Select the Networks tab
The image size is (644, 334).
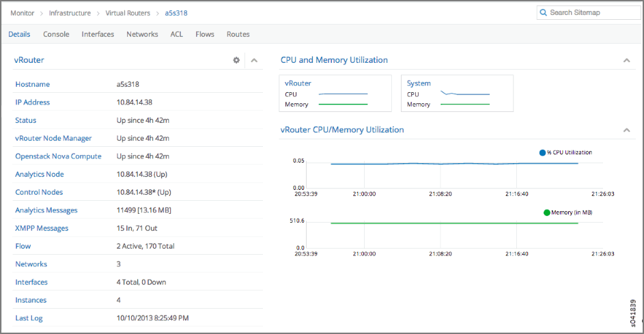click(x=142, y=34)
